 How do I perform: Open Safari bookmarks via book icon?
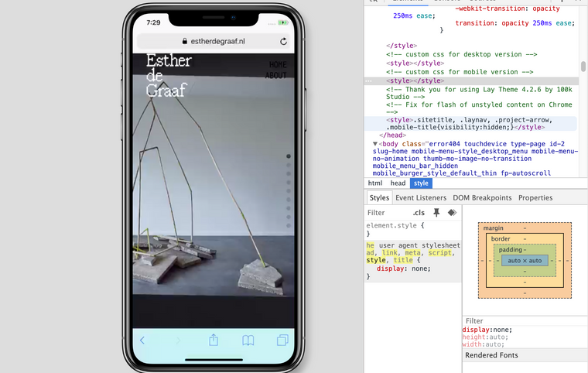point(248,340)
